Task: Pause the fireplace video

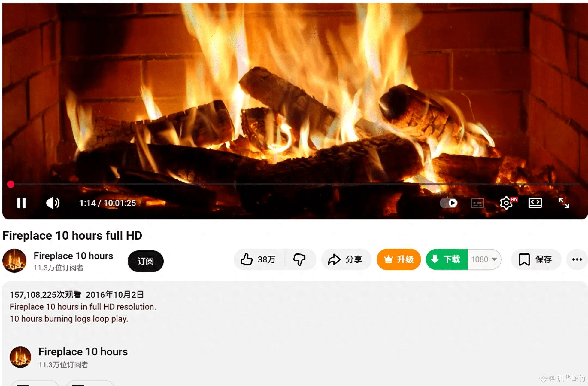Action: point(22,203)
